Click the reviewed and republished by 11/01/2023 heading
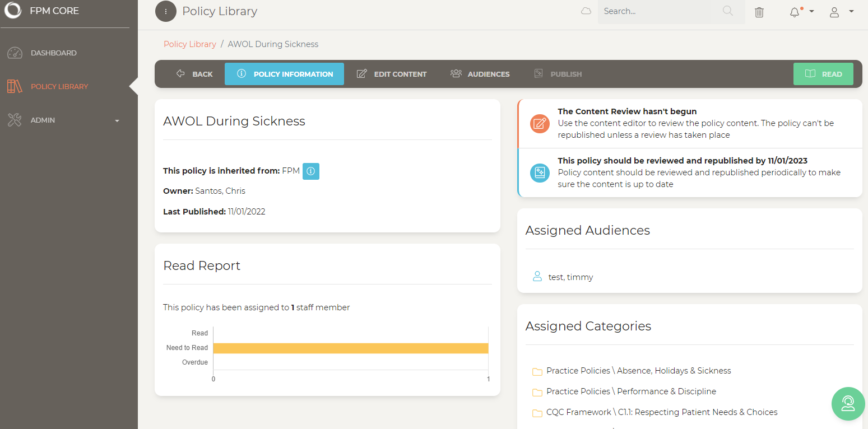 coord(683,161)
